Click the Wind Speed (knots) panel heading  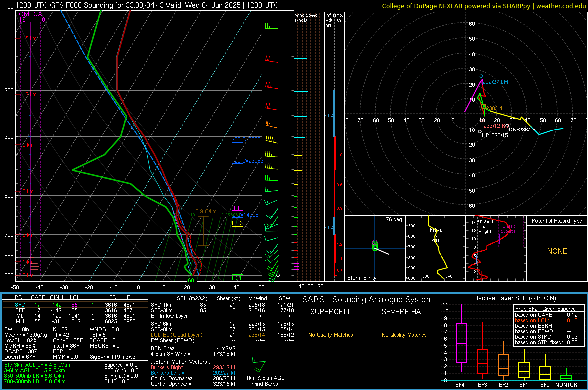click(307, 17)
